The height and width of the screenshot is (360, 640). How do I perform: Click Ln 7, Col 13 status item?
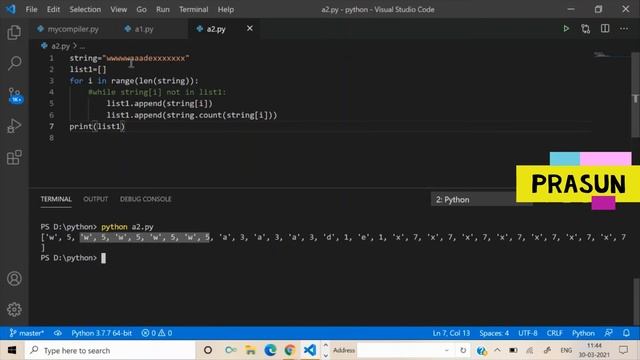451,333
